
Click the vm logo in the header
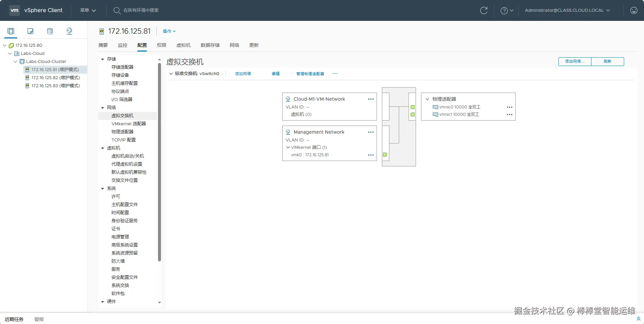[14, 10]
